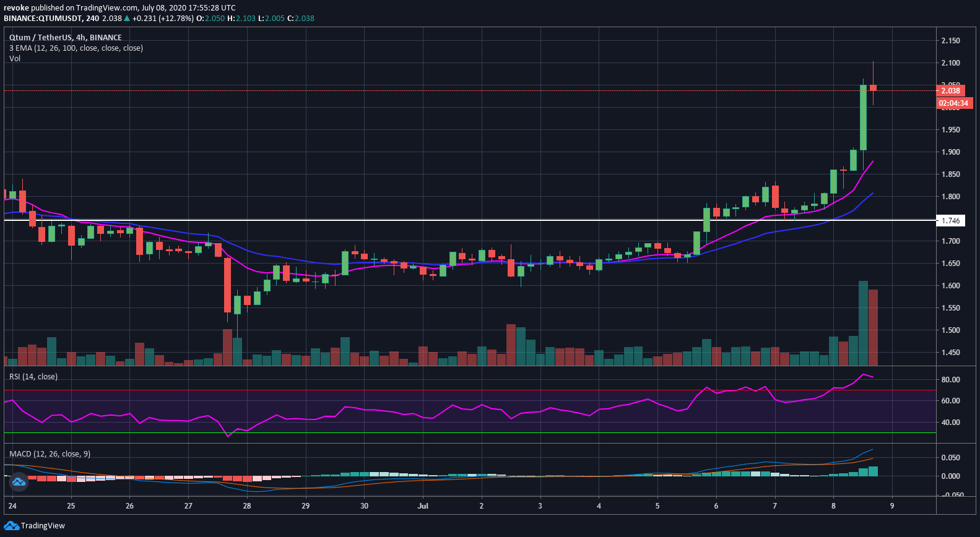Click the date label 26 on time axis
This screenshot has height=537, width=980.
(x=129, y=506)
